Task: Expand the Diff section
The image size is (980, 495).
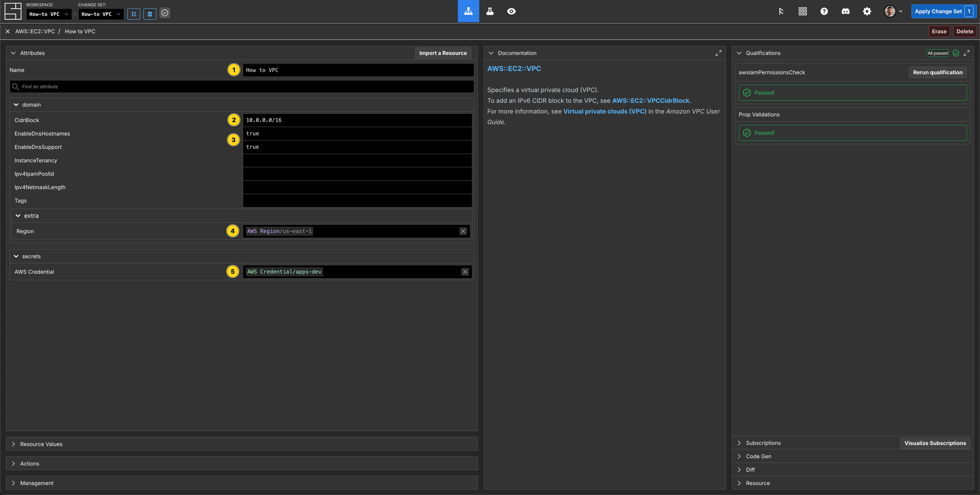Action: pyautogui.click(x=853, y=470)
